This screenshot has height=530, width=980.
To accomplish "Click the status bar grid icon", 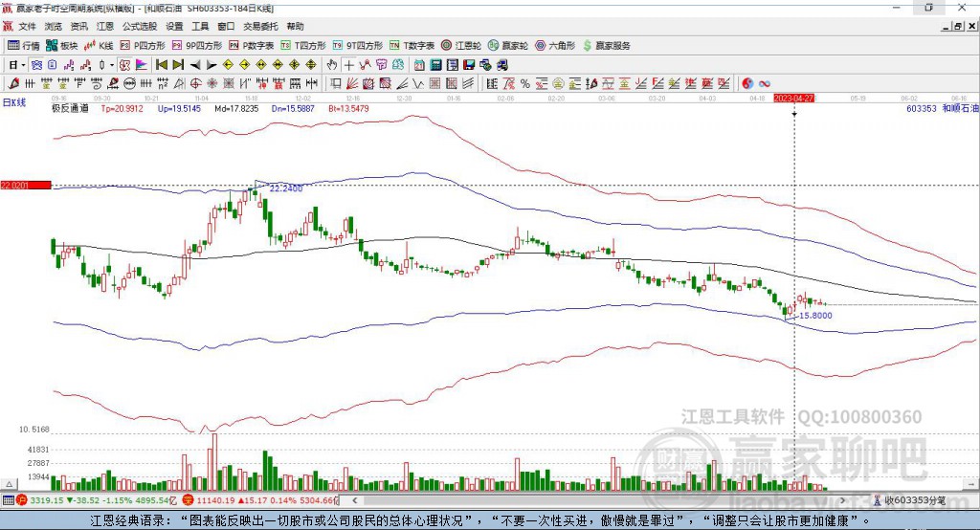I will click(x=8, y=500).
